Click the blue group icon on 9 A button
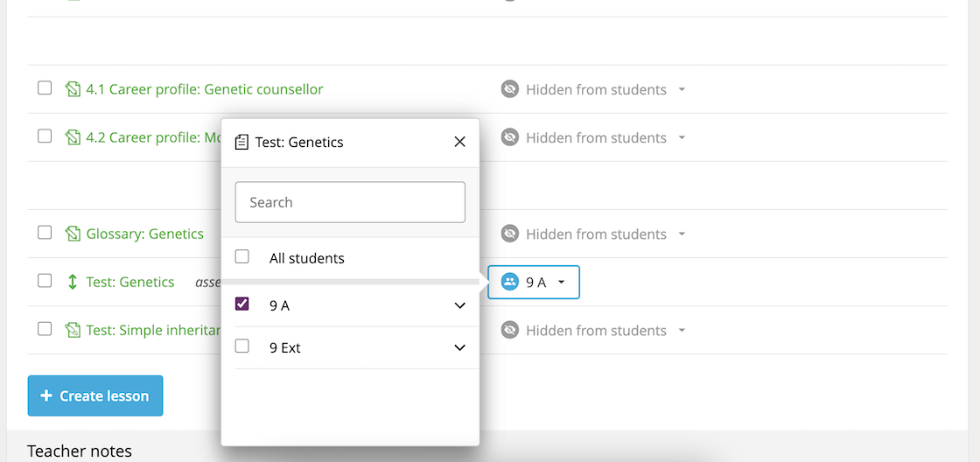The height and width of the screenshot is (462, 980). [x=510, y=282]
